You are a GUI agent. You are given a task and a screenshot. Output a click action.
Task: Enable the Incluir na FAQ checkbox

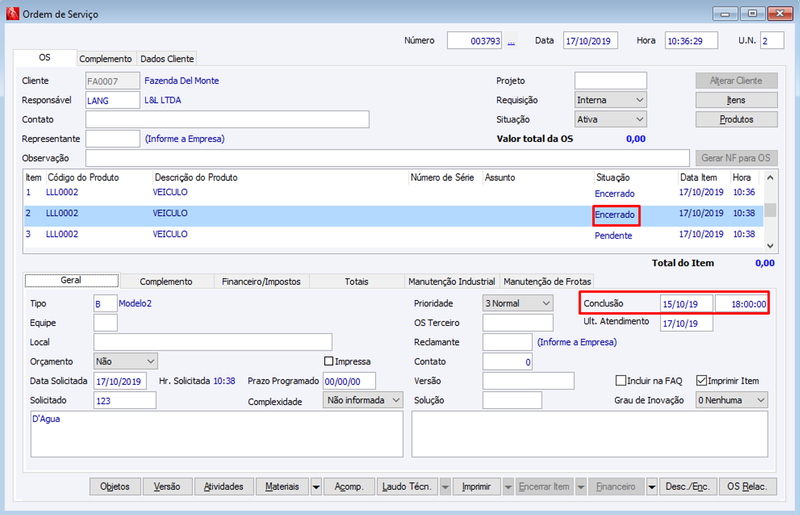620,381
